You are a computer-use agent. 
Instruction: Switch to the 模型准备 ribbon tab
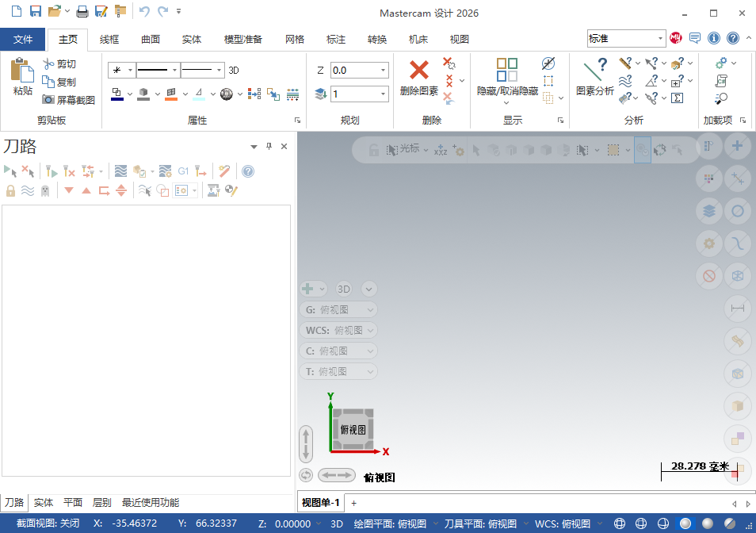pyautogui.click(x=243, y=40)
